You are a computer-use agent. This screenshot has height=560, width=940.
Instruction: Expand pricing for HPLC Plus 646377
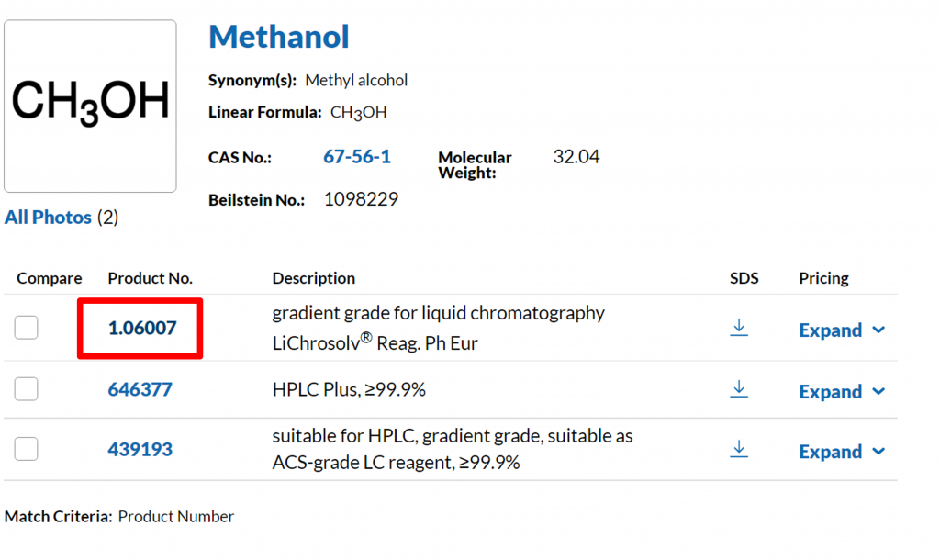click(841, 392)
